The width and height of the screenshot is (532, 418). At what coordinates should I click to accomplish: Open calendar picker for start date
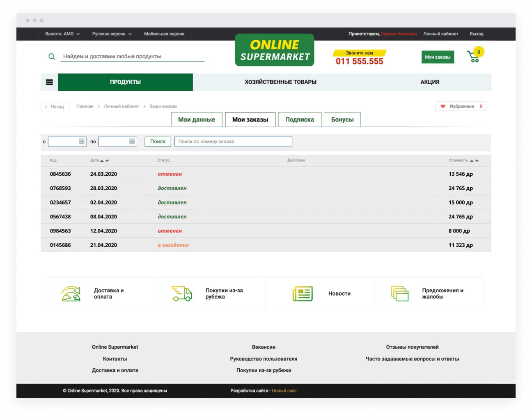pyautogui.click(x=82, y=141)
